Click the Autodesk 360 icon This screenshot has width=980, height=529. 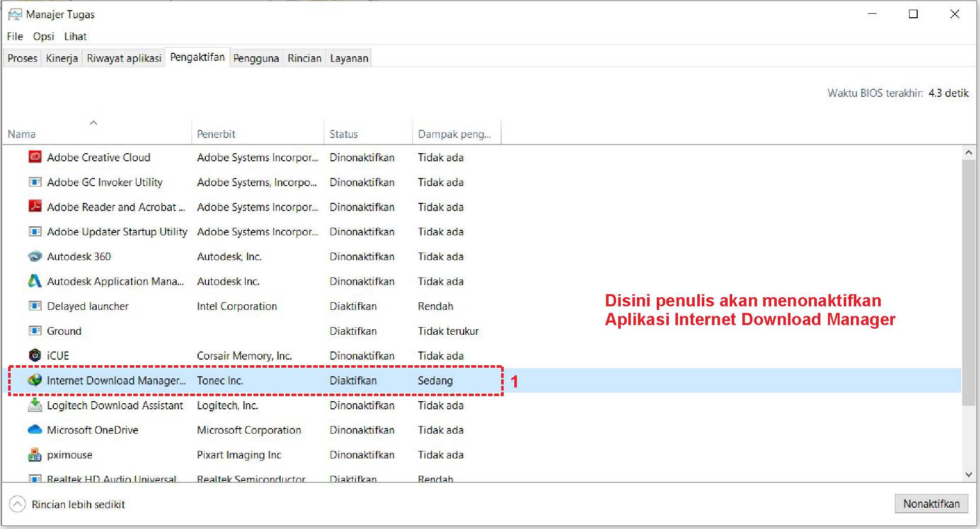click(34, 256)
